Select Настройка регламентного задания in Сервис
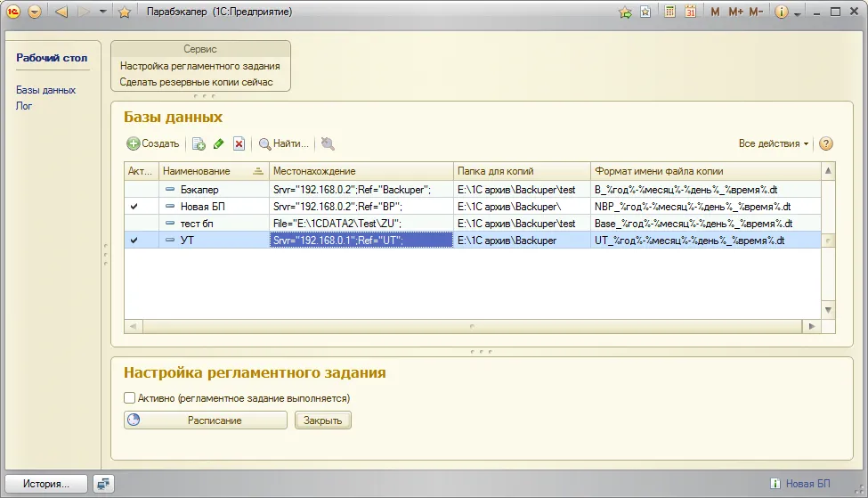Viewport: 868px width, 498px height. point(200,66)
